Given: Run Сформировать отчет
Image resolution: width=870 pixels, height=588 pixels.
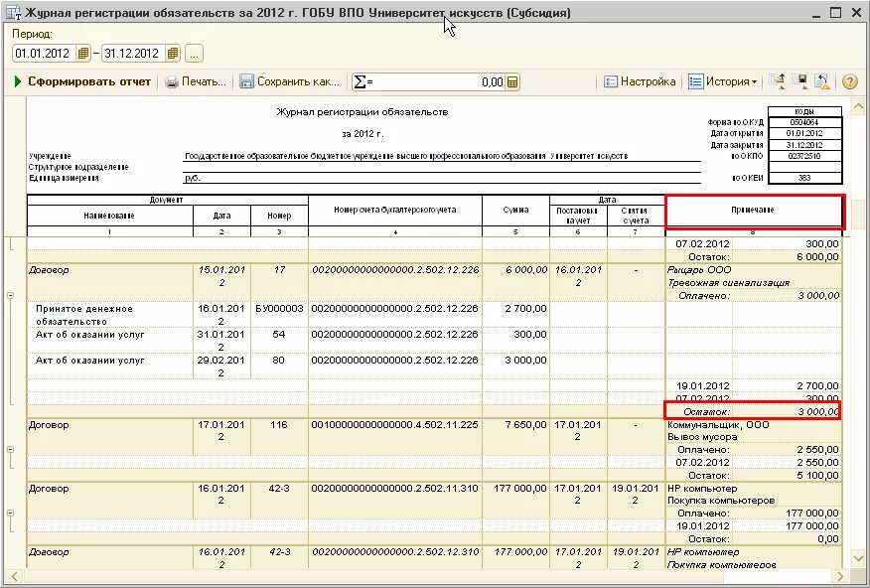Looking at the screenshot, I should point(82,81).
